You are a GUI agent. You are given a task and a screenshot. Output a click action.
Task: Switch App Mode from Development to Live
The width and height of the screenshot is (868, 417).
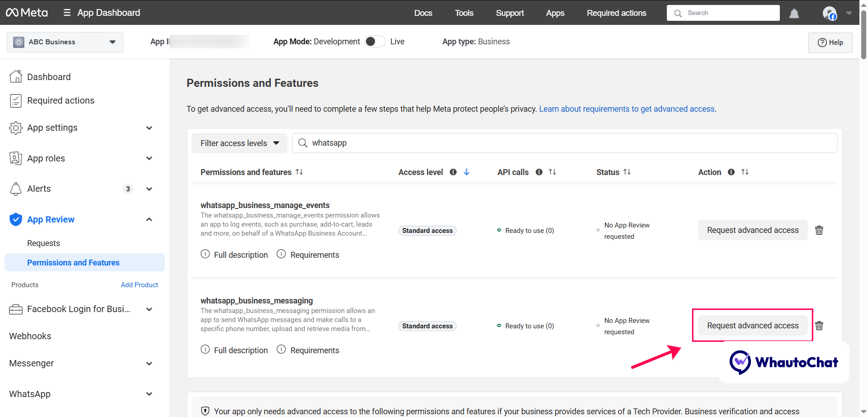pyautogui.click(x=374, y=41)
